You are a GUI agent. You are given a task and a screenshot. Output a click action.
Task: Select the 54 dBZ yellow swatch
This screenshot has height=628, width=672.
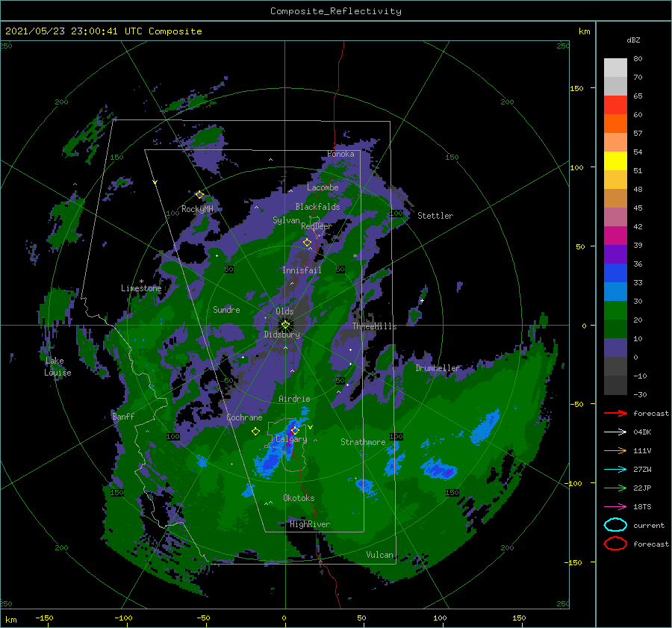pyautogui.click(x=615, y=161)
